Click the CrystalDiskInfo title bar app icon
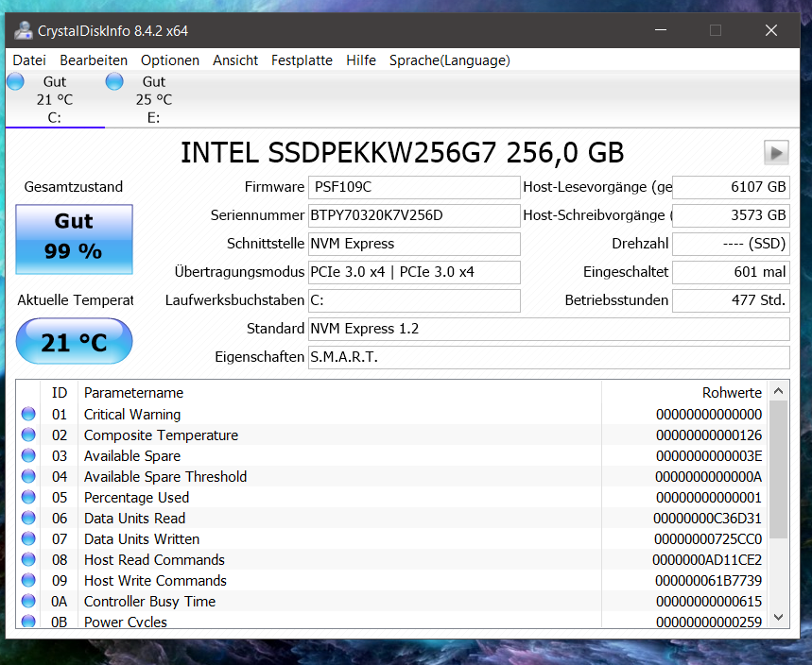The height and width of the screenshot is (665, 812). (x=24, y=30)
